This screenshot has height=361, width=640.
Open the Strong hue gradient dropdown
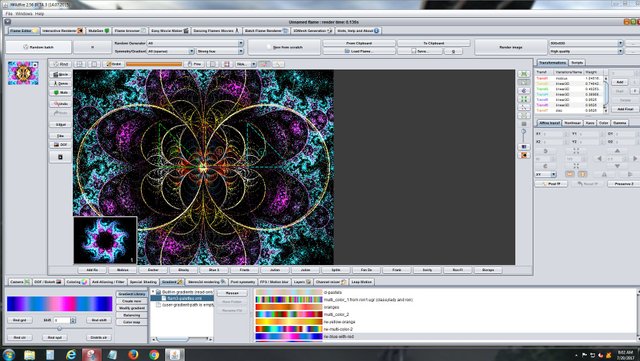[220, 51]
